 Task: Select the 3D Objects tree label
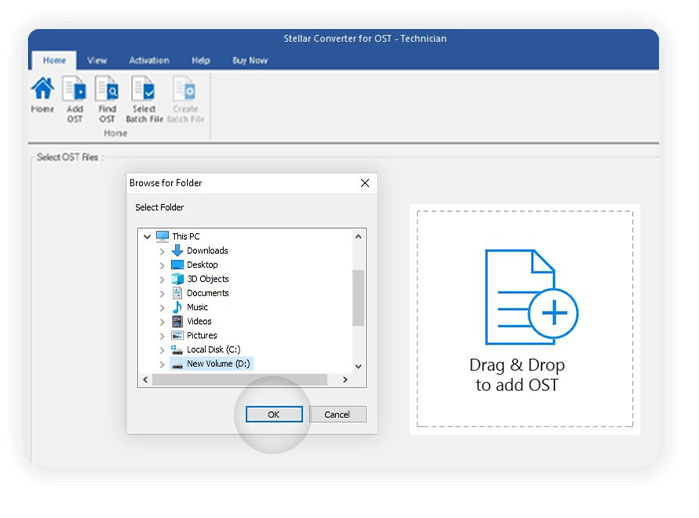[208, 279]
